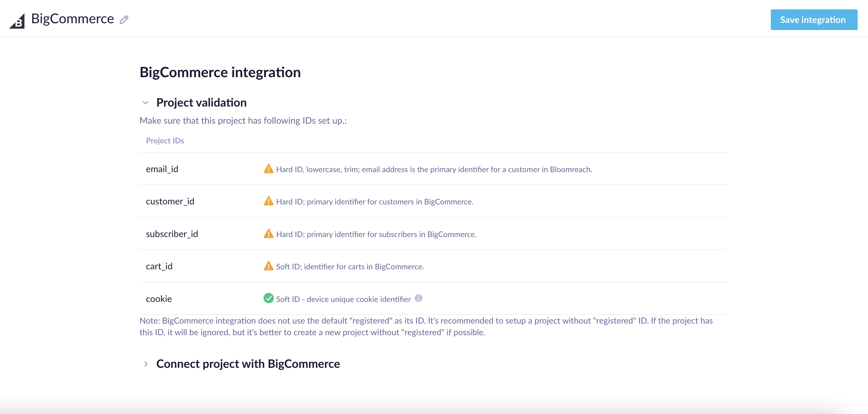The width and height of the screenshot is (868, 414).
Task: Click the warning triangle next to customer_id
Action: (268, 201)
